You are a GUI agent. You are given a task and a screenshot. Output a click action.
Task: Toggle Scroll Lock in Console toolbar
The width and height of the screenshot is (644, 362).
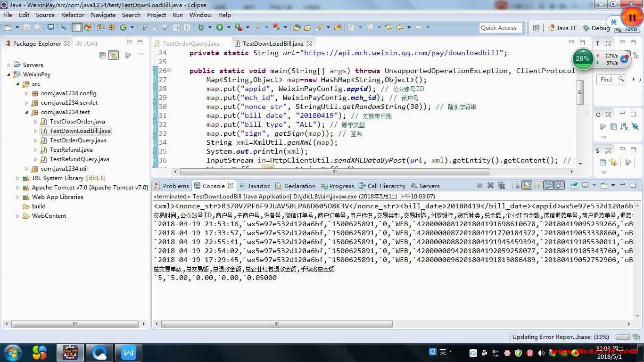coord(527,185)
